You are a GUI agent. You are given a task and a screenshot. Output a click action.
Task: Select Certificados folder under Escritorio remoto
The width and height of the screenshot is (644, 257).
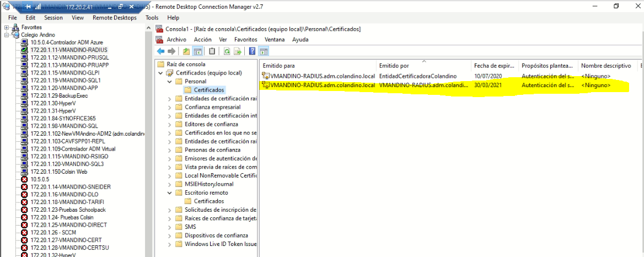208,201
